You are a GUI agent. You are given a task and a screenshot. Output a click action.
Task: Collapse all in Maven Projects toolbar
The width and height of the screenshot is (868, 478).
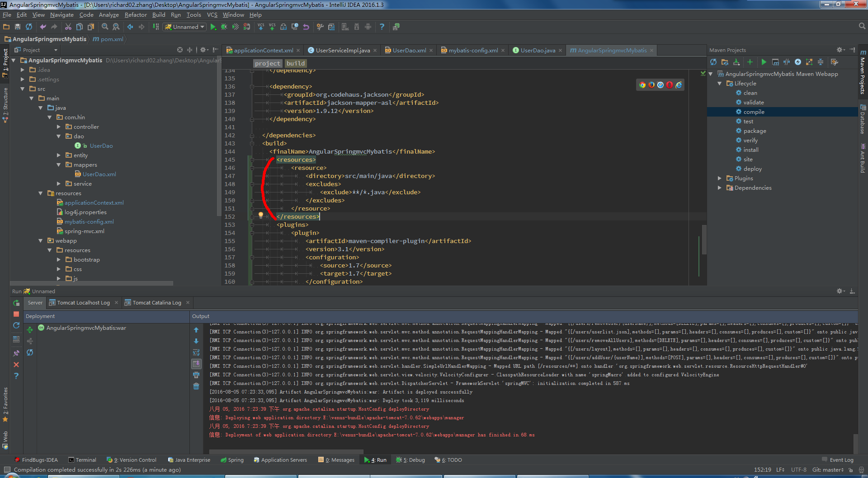click(x=821, y=62)
